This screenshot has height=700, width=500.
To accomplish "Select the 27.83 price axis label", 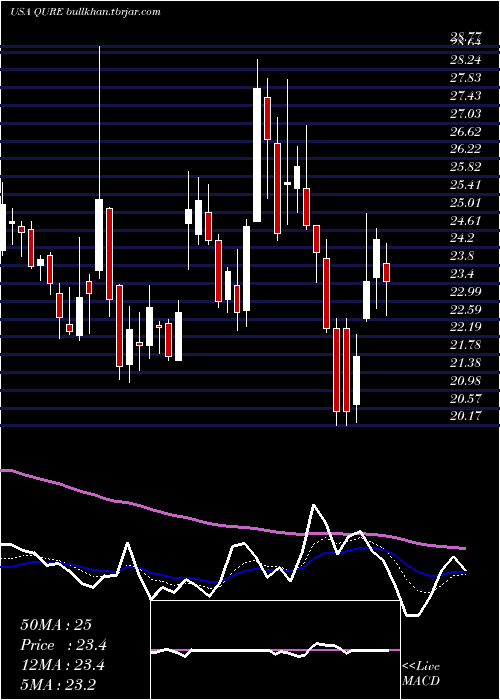I will (x=465, y=79).
